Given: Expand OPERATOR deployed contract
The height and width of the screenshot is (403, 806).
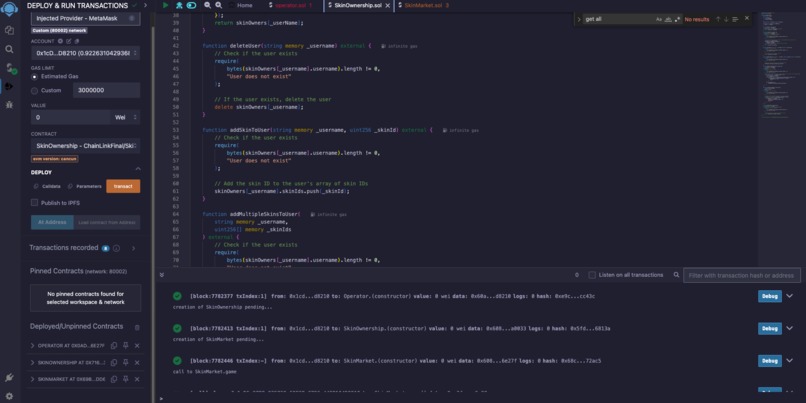Looking at the screenshot, I should pyautogui.click(x=33, y=345).
